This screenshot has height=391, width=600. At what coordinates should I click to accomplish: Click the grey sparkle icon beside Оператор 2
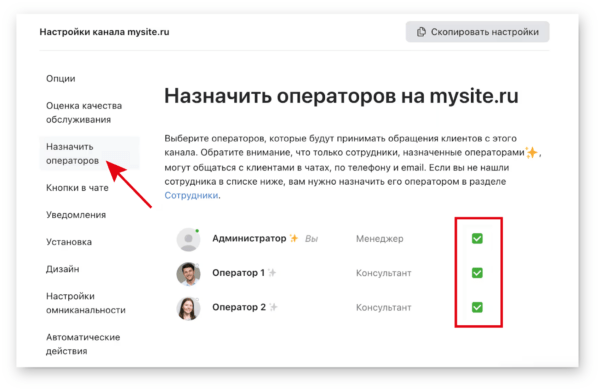[x=273, y=307]
